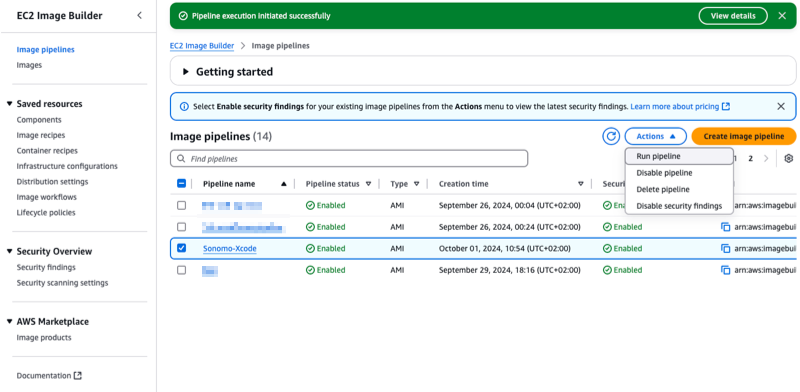800x392 pixels.
Task: Uncheck the Sonomo-Xcode pipeline checkbox
Action: point(181,248)
